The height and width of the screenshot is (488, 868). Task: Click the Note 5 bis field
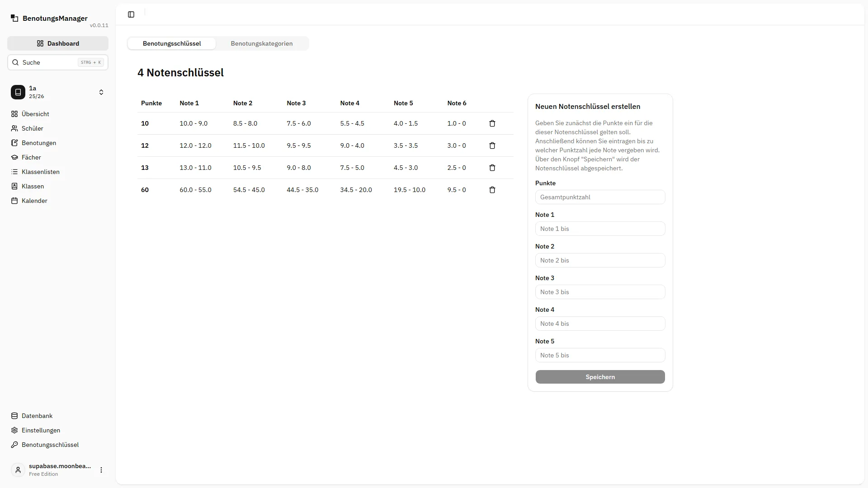click(x=600, y=355)
